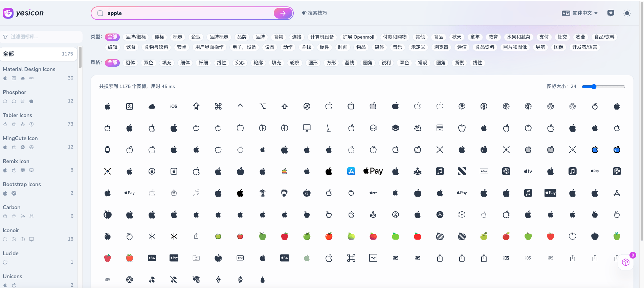Toggle the 纤细 style filter

click(203, 63)
